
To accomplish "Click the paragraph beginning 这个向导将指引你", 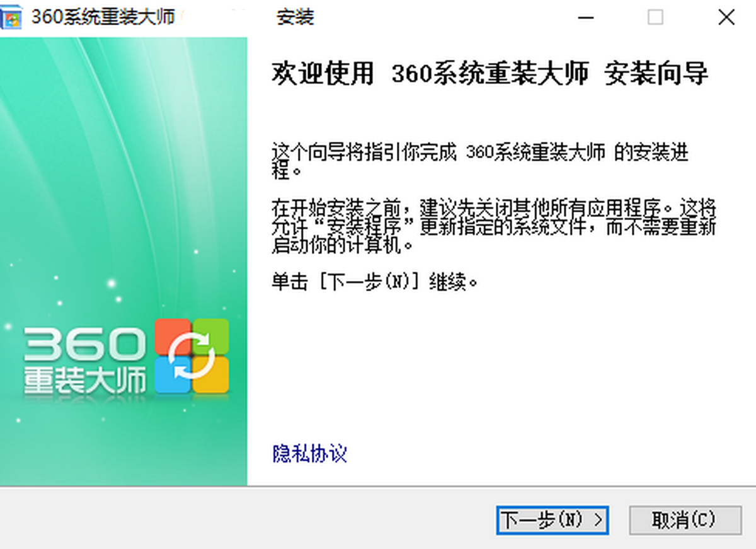I will coord(479,161).
